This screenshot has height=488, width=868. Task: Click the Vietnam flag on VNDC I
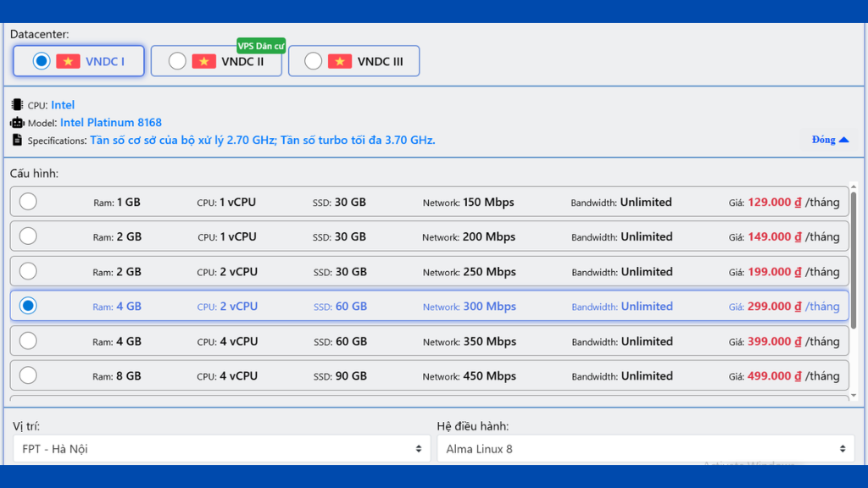[68, 61]
